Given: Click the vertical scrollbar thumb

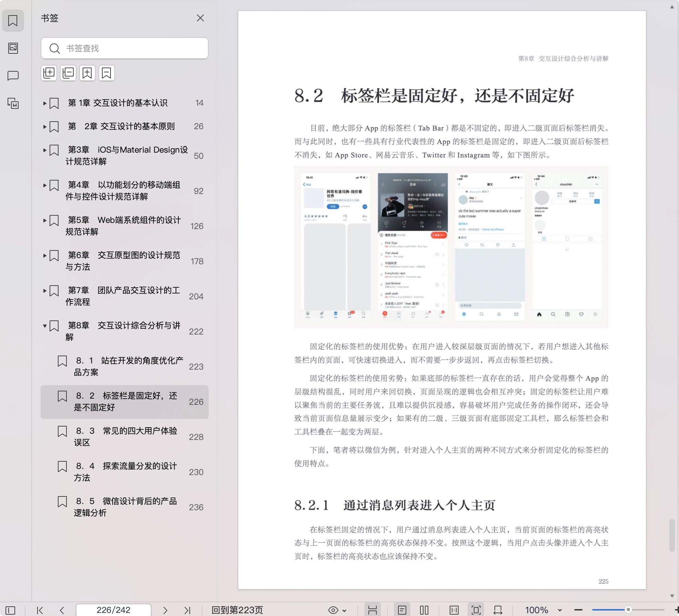Looking at the screenshot, I should click(x=672, y=535).
